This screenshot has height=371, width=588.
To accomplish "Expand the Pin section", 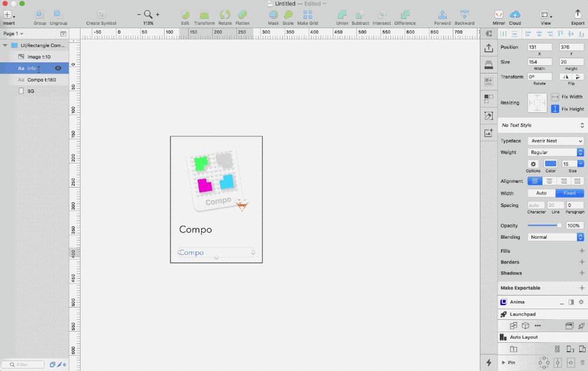I will coord(503,362).
